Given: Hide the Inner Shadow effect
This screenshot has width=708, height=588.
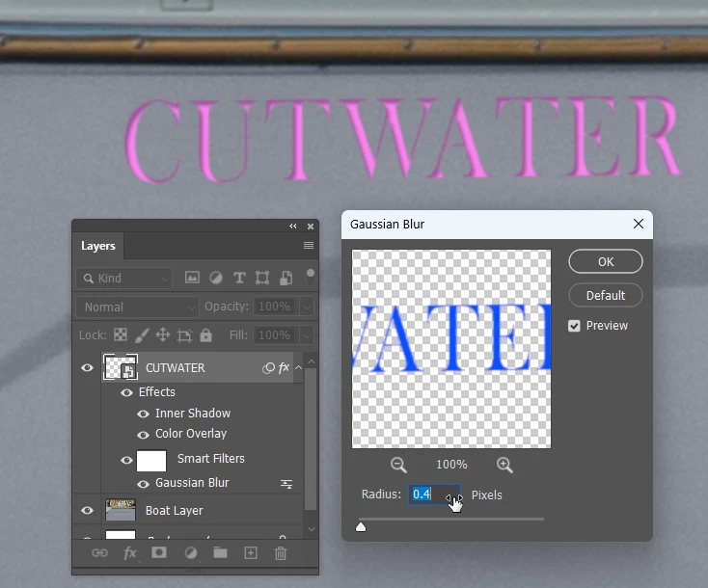Looking at the screenshot, I should tap(143, 414).
